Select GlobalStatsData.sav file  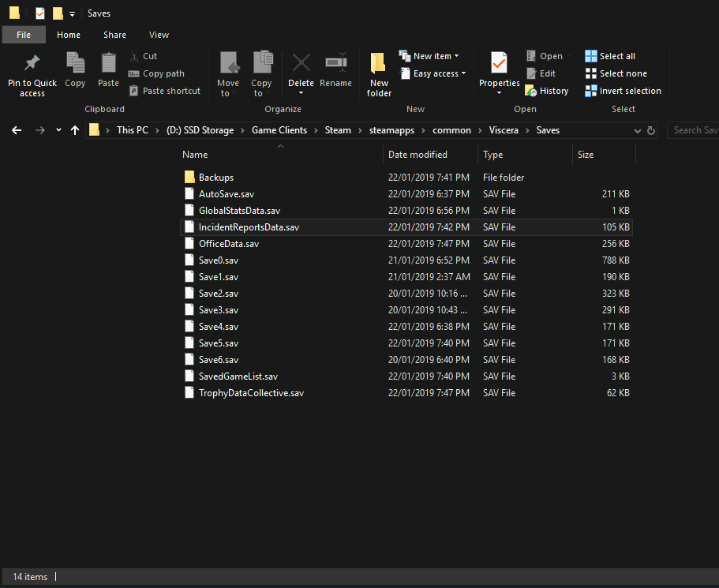pyautogui.click(x=406, y=211)
